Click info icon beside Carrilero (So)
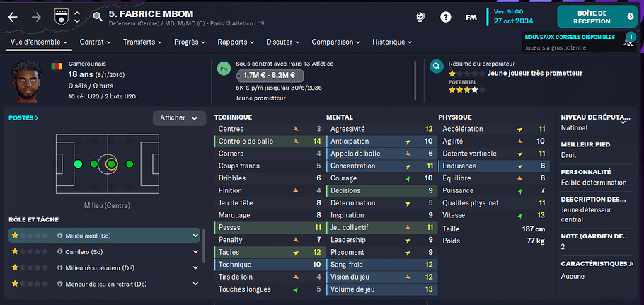Viewport: 644px width, 305px height. (x=60, y=252)
